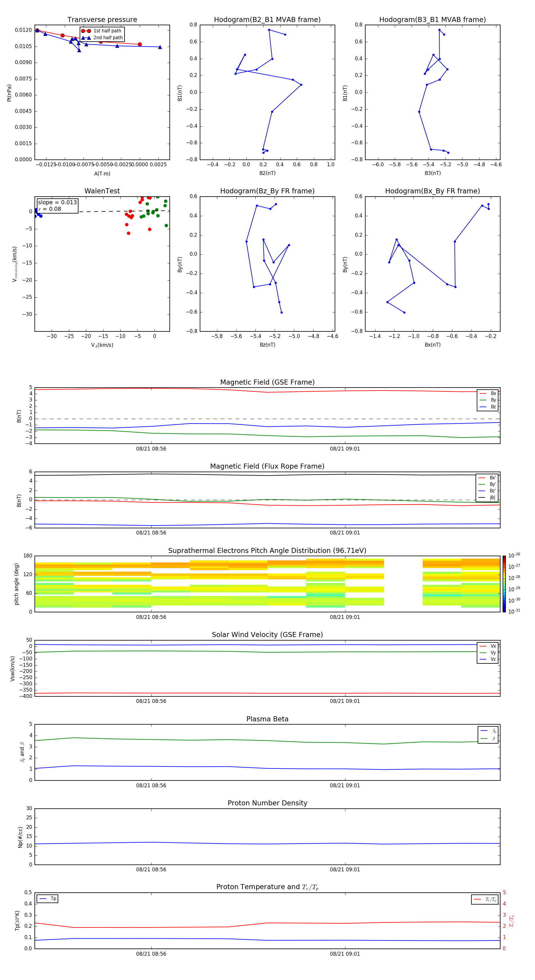Select the "Tp" legend in Proton Temperature plot
This screenshot has height=980, width=535.
(x=48, y=899)
